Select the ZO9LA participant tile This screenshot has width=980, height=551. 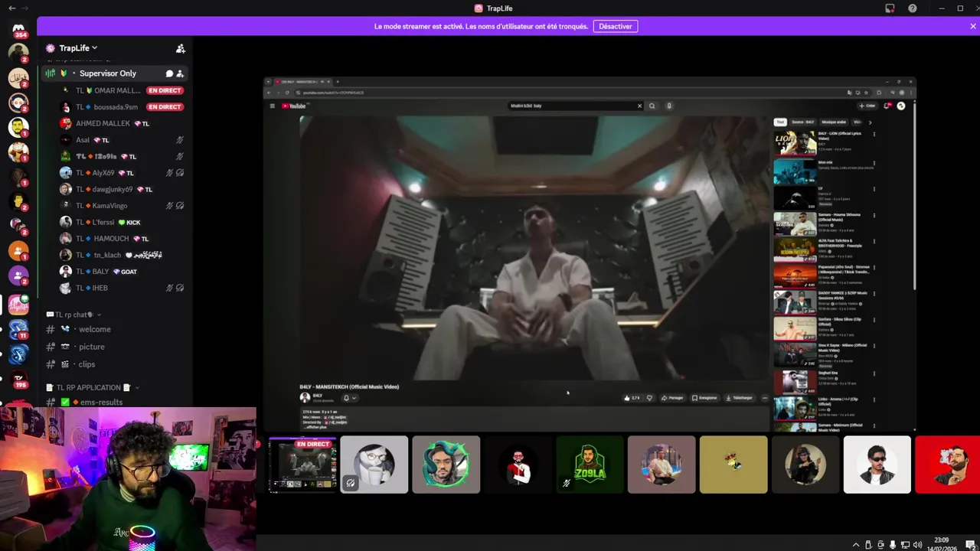click(x=590, y=465)
